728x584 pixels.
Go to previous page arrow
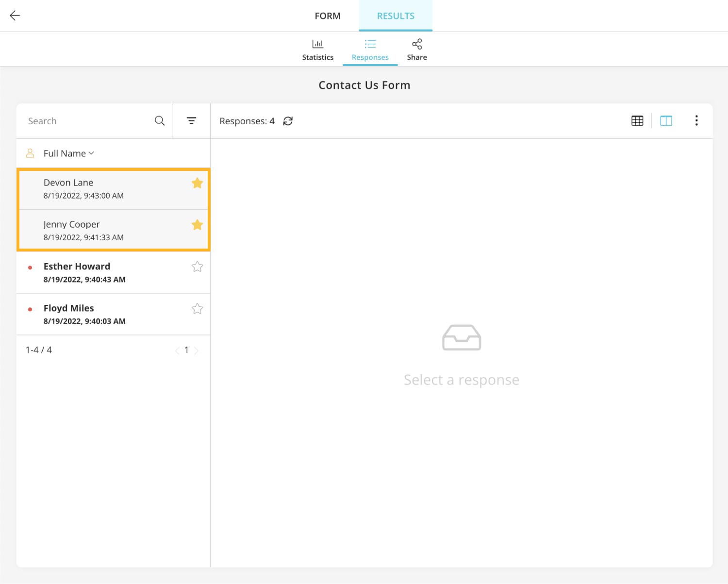[177, 350]
